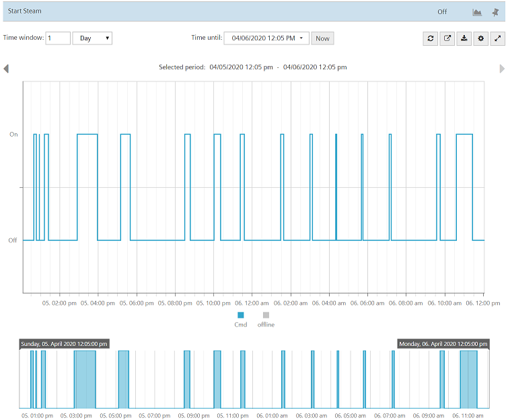The height and width of the screenshot is (420, 508).
Task: Click the Start Steam panel title
Action: click(x=25, y=11)
